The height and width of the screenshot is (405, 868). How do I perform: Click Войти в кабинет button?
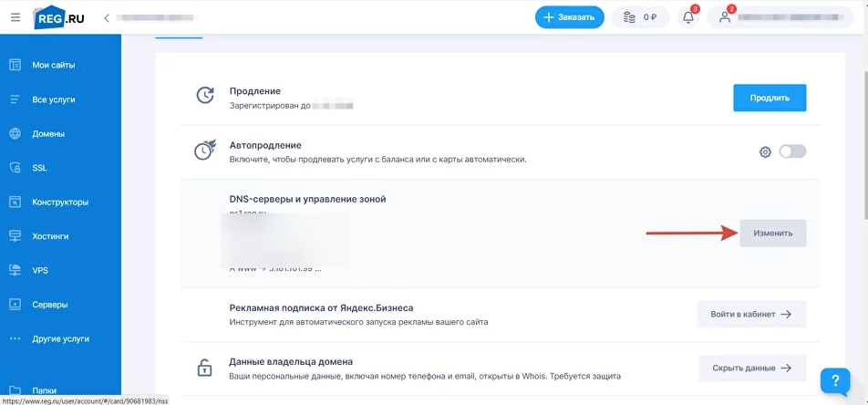click(751, 314)
